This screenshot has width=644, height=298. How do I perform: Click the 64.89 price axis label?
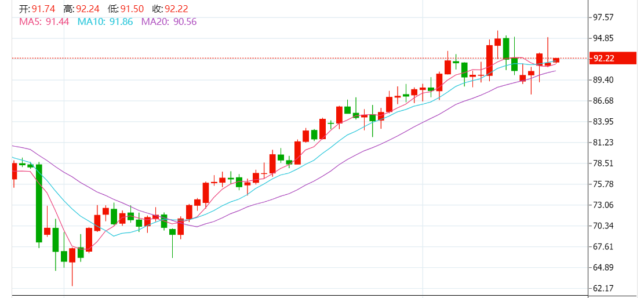coord(602,268)
